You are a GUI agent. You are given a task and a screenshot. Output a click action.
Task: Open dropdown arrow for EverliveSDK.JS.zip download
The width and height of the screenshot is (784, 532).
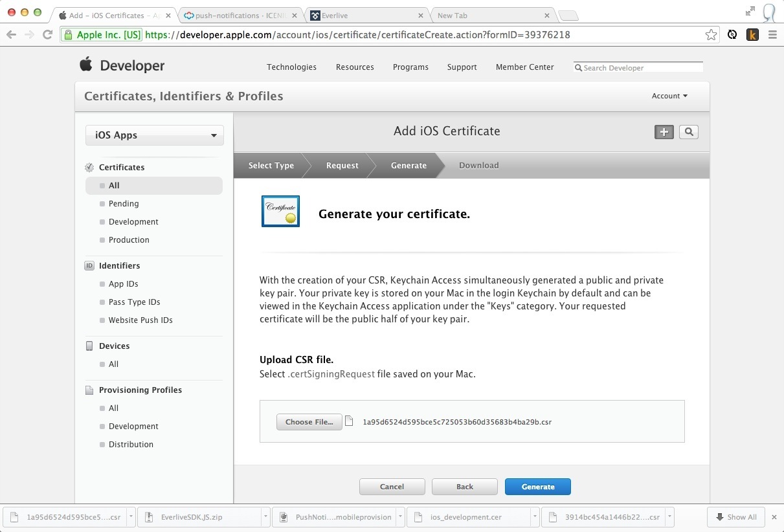tap(265, 517)
